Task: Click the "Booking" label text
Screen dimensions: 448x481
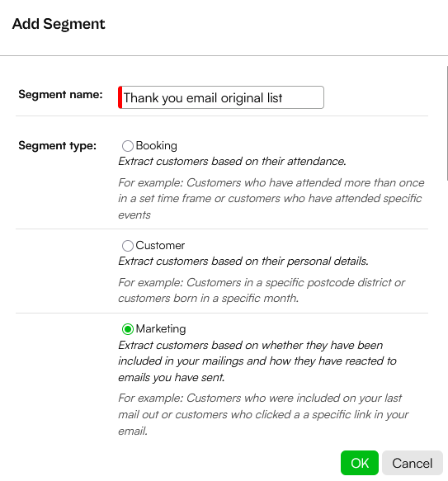Action: [157, 146]
